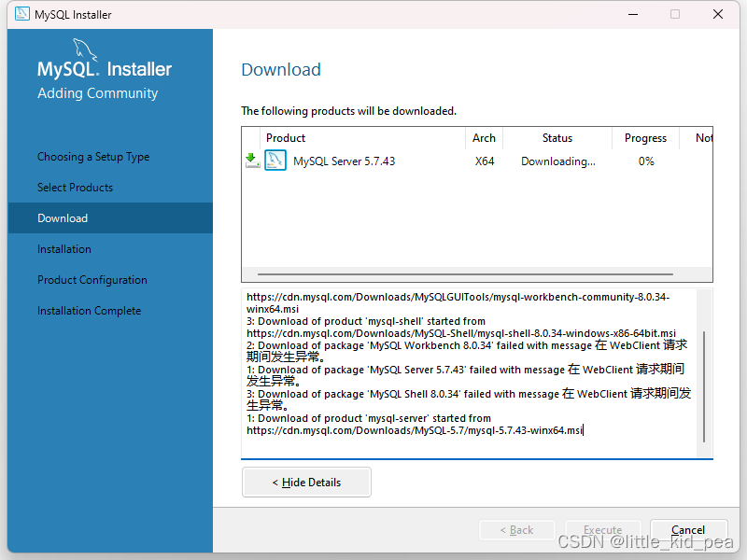Click the horizontal scrollbar of the product list

point(465,274)
